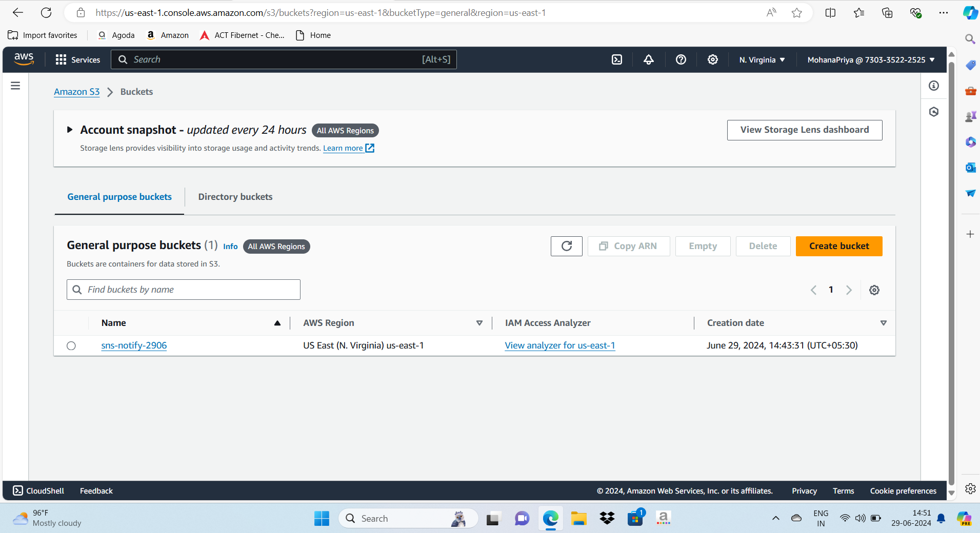Screen dimensions: 980x533
Task: Open the notifications bell in AWS header
Action: coord(649,59)
